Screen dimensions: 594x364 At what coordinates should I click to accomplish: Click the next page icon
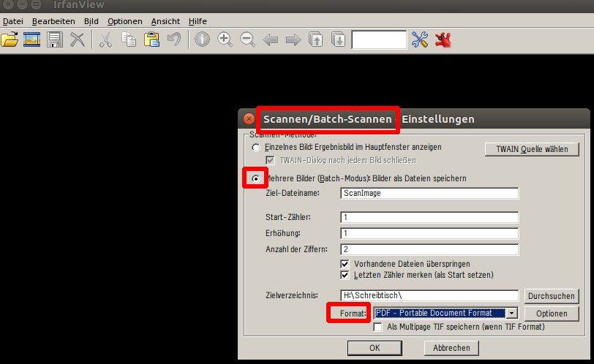(338, 39)
